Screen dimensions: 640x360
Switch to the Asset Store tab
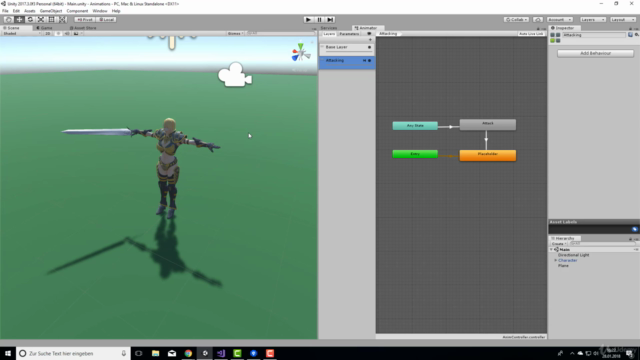click(x=83, y=28)
